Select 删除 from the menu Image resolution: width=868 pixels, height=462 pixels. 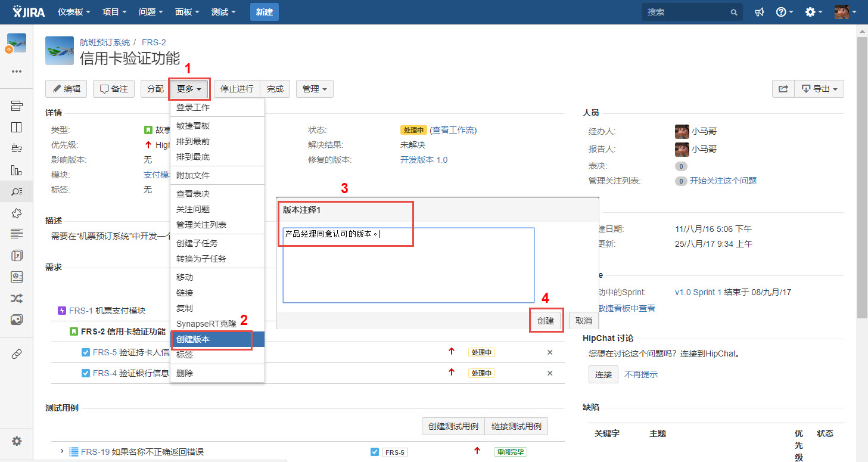(217, 373)
